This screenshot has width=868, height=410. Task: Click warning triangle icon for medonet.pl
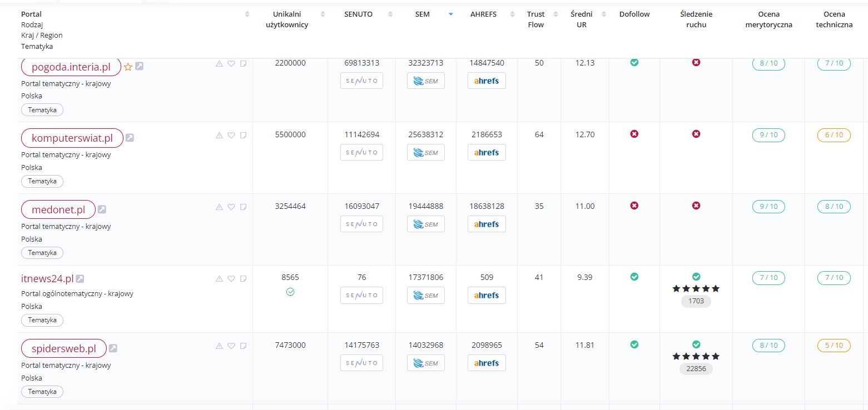tap(219, 207)
